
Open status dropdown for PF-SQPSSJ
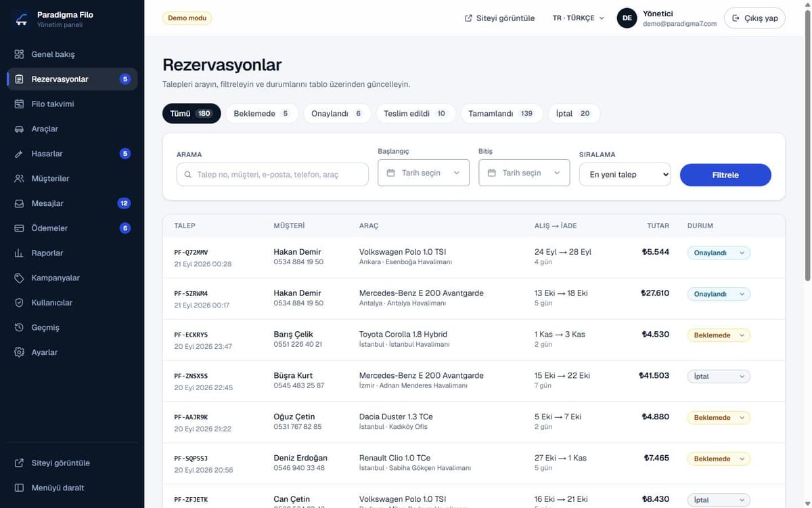coord(719,459)
